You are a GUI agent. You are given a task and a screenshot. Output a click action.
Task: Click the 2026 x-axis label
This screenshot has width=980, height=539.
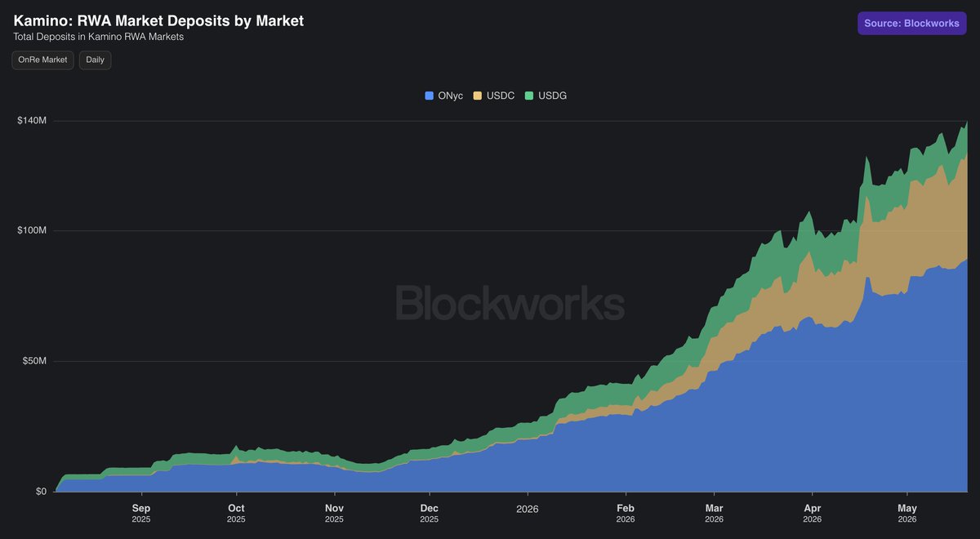(x=528, y=508)
